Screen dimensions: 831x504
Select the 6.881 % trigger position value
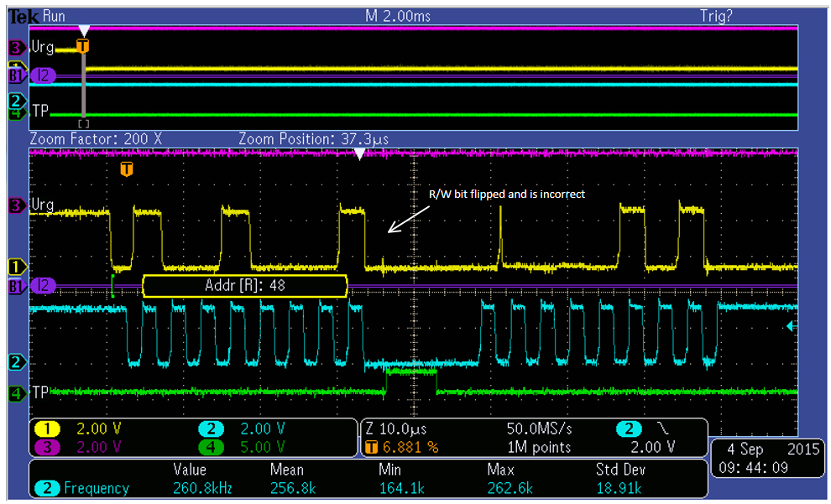pyautogui.click(x=410, y=447)
